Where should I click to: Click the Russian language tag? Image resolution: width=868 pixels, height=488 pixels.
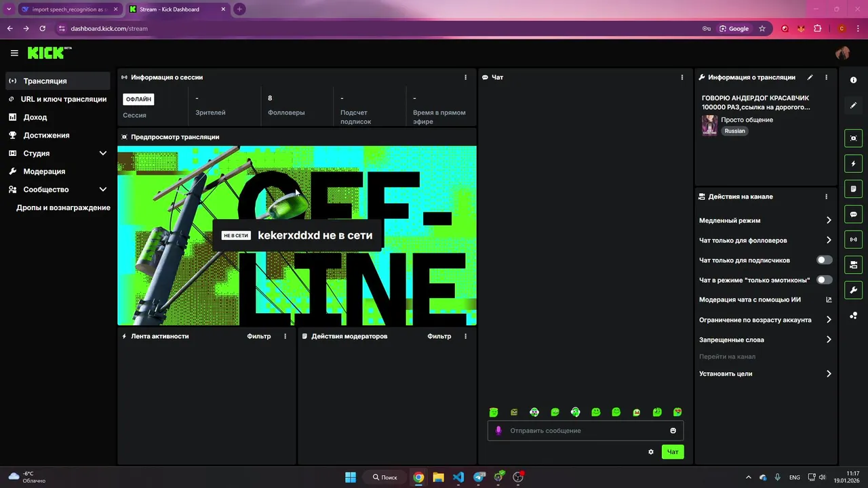(x=734, y=131)
